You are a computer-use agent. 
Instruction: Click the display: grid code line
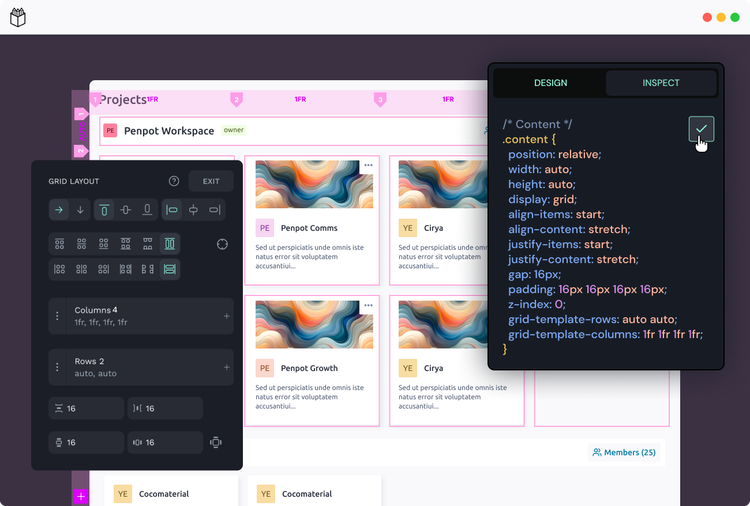click(542, 199)
